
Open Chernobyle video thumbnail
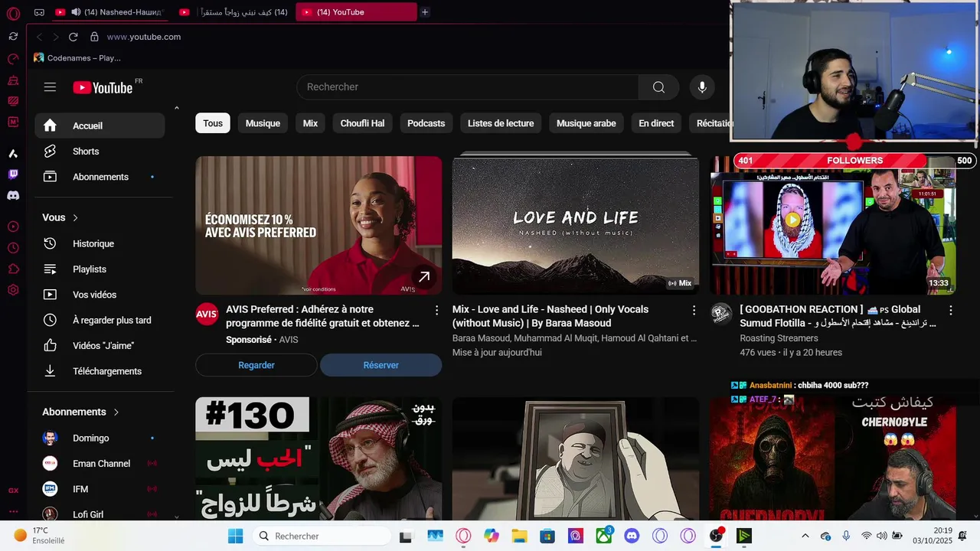pyautogui.click(x=832, y=459)
